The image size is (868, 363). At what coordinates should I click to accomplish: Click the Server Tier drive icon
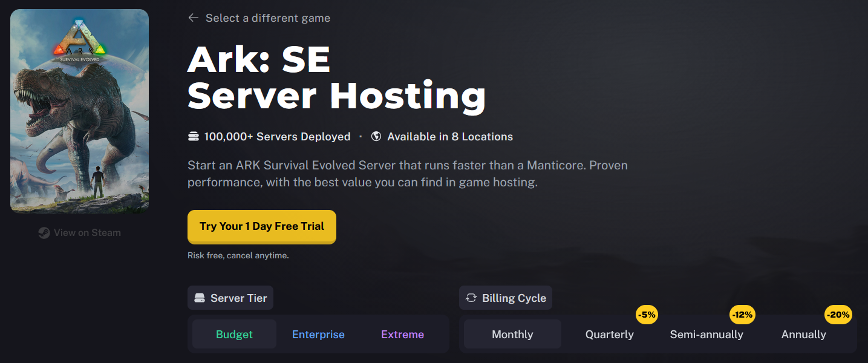[200, 298]
